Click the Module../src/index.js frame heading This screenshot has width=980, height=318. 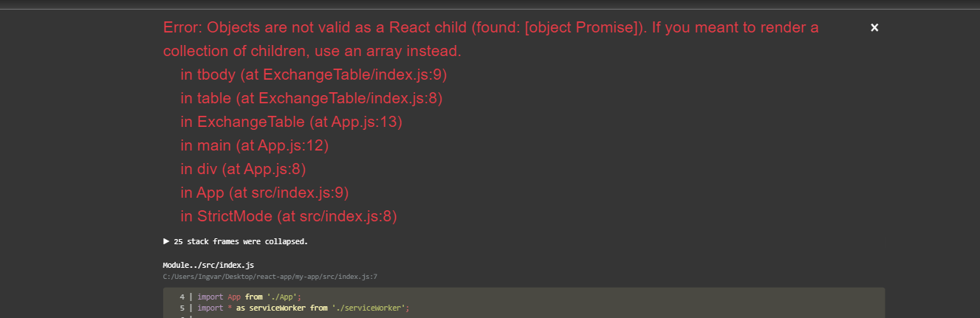coord(208,265)
